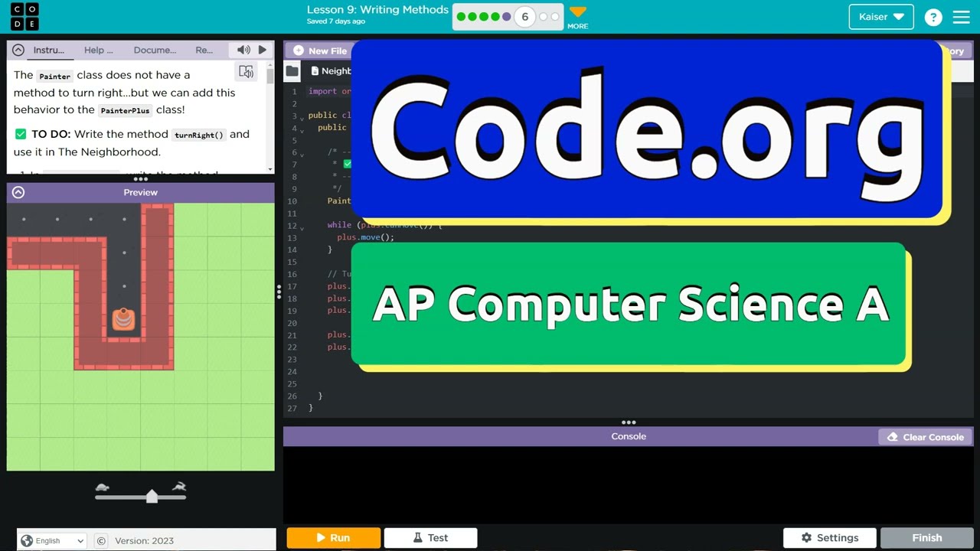Image resolution: width=980 pixels, height=551 pixels.
Task: Check the green TO DO checkbox
Action: 20,133
